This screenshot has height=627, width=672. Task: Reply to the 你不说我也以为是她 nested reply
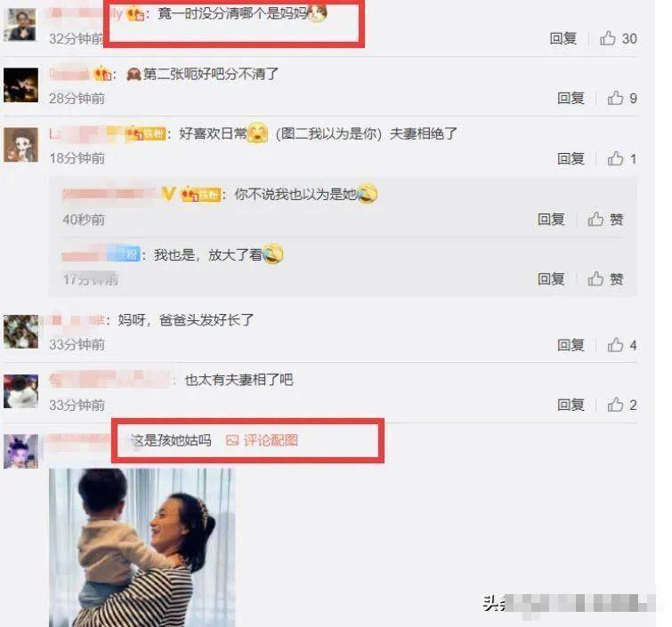pos(551,220)
